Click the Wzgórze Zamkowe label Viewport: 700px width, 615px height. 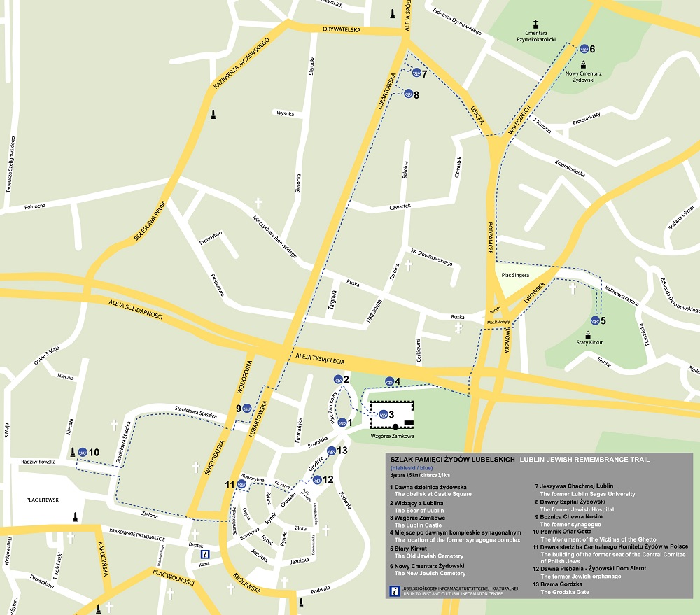[392, 436]
